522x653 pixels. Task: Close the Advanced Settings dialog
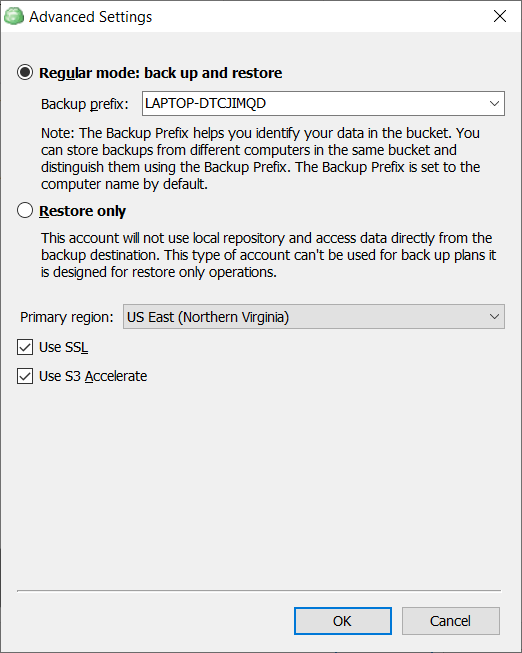click(500, 16)
